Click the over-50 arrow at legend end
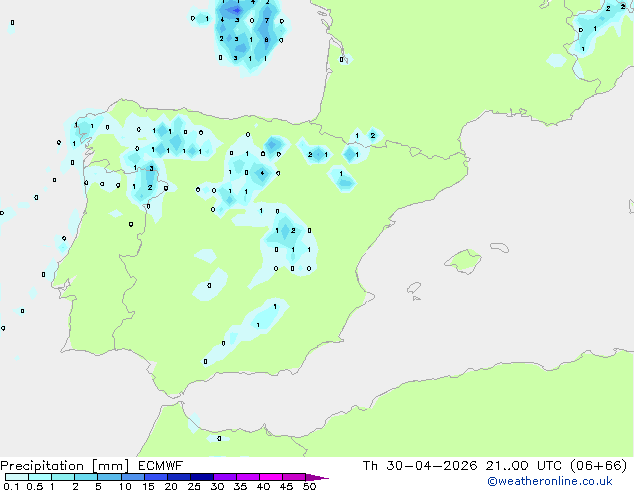634x490 pixels. pos(316,477)
